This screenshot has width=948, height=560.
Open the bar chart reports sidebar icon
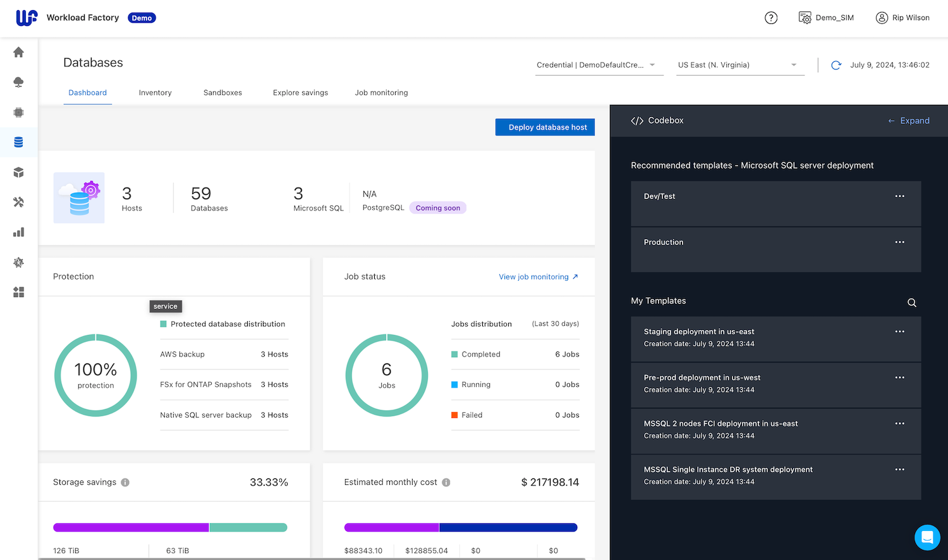tap(18, 232)
